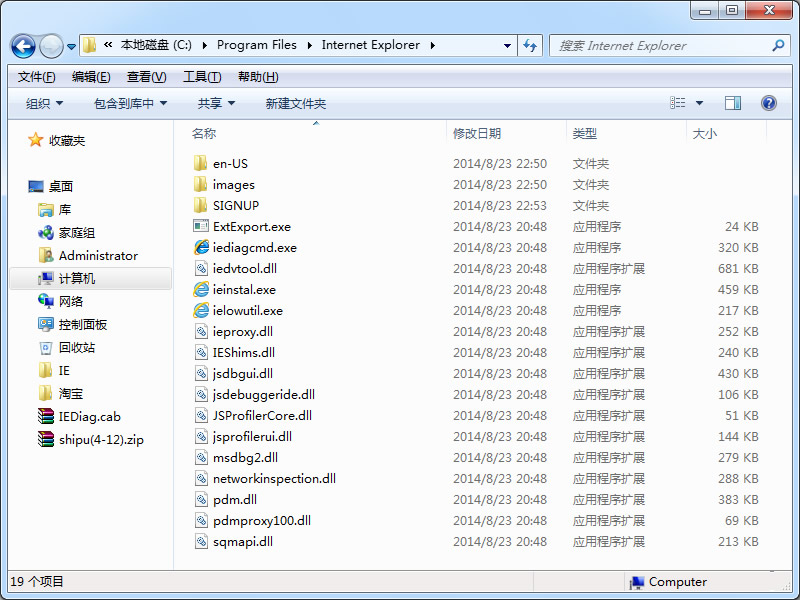Go back with the Back arrow button
Viewport: 800px width, 600px height.
pyautogui.click(x=23, y=47)
